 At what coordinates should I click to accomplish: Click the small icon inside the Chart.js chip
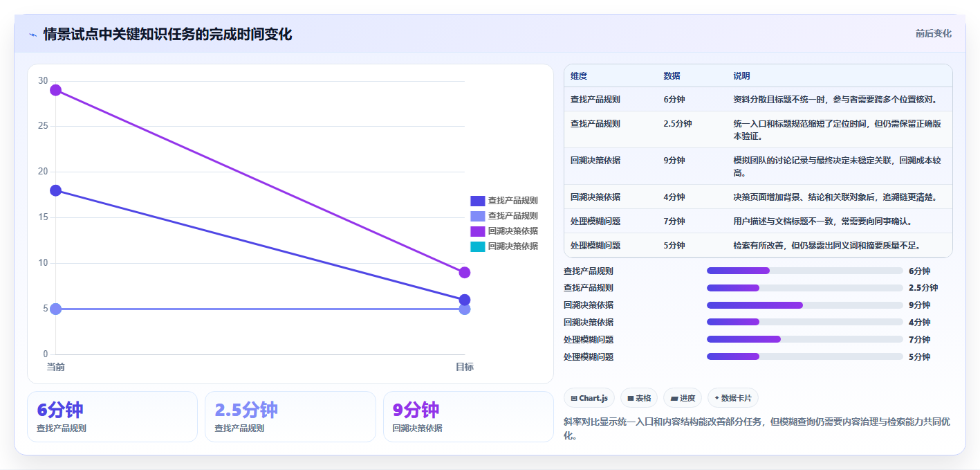tap(574, 398)
